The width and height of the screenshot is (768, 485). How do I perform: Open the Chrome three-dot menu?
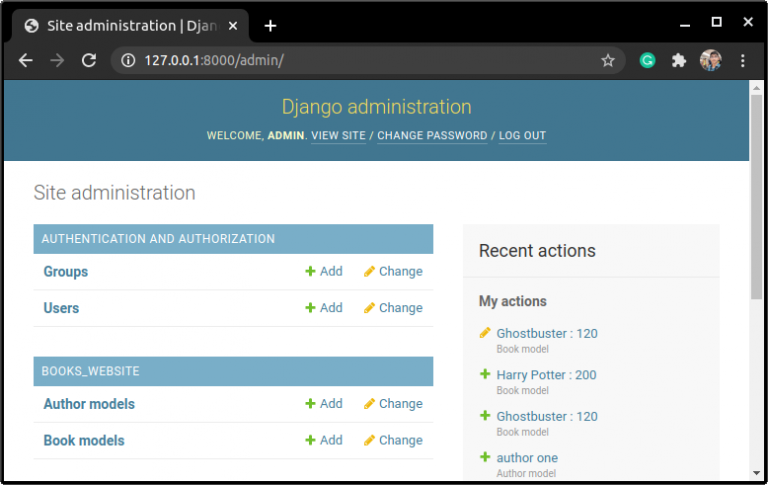point(743,60)
